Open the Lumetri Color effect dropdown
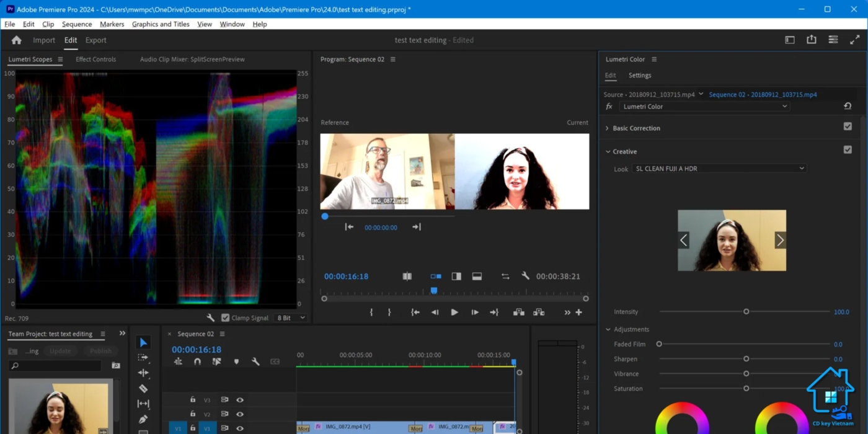This screenshot has width=868, height=434. (705, 107)
